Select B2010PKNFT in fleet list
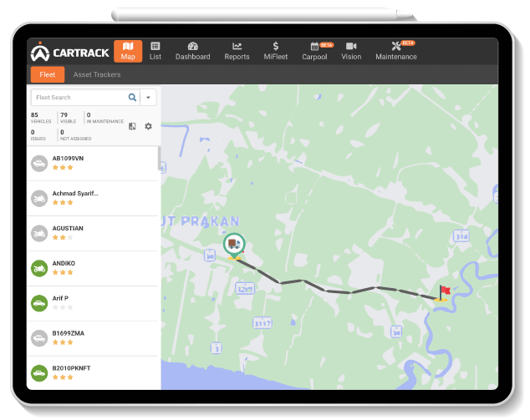The height and width of the screenshot is (420, 530). coord(92,373)
